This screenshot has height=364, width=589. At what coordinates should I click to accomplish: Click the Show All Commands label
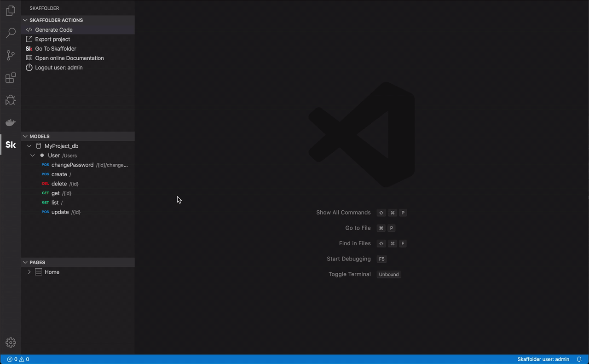(x=343, y=213)
